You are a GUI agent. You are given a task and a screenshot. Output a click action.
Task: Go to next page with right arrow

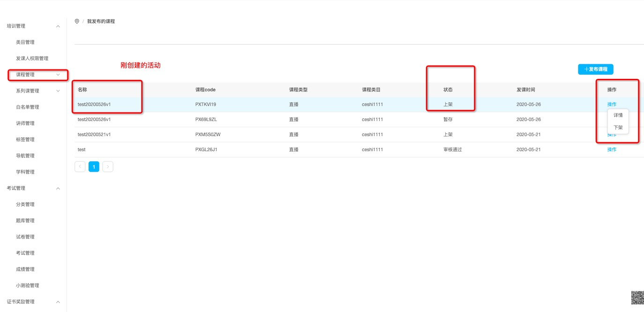(108, 167)
